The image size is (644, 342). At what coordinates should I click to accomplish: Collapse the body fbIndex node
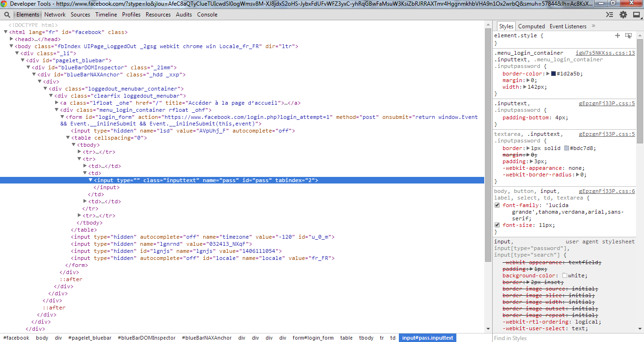(x=12, y=46)
